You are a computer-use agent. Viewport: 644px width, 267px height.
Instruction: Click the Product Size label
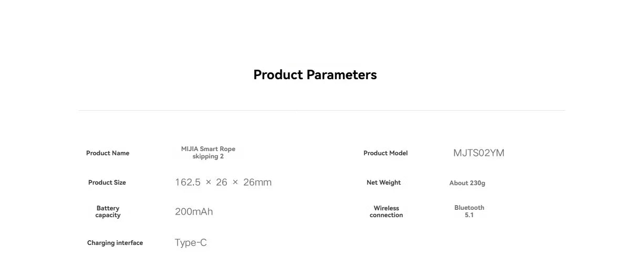pyautogui.click(x=107, y=183)
